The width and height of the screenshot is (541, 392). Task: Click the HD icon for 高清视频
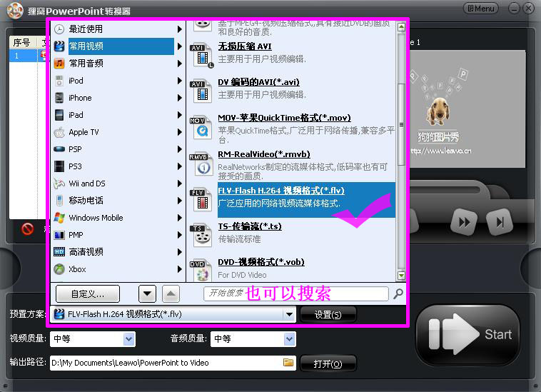pyautogui.click(x=59, y=252)
